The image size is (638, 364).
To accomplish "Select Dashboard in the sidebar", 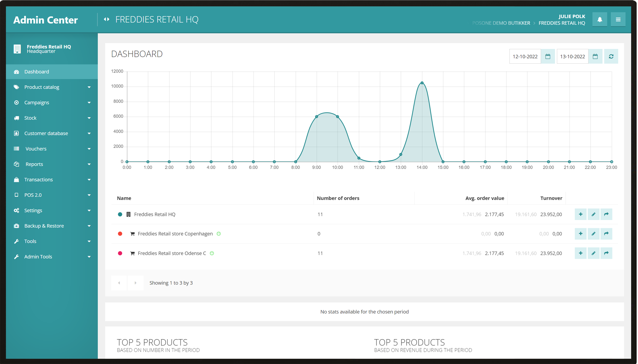I will point(36,72).
